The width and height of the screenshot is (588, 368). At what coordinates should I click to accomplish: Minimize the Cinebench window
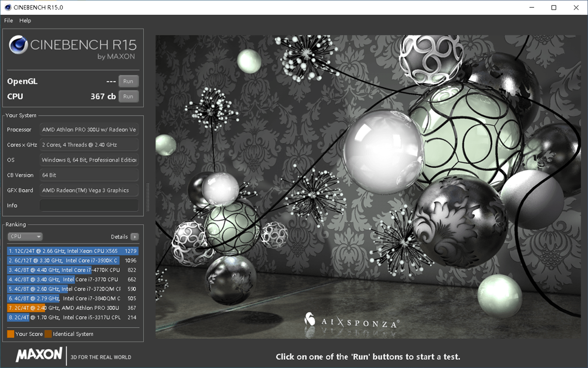[532, 7]
